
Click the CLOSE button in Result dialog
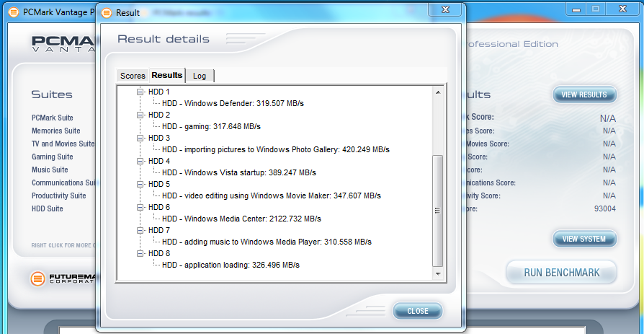tap(418, 311)
